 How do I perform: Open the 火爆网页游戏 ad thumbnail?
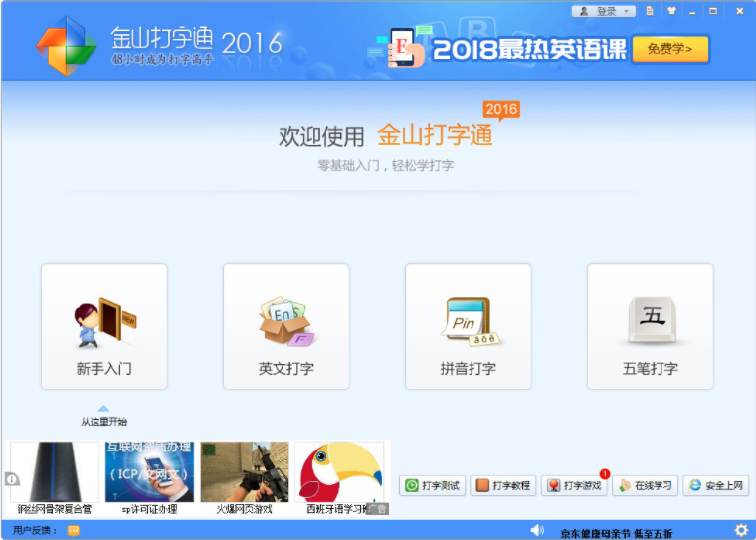[x=245, y=477]
